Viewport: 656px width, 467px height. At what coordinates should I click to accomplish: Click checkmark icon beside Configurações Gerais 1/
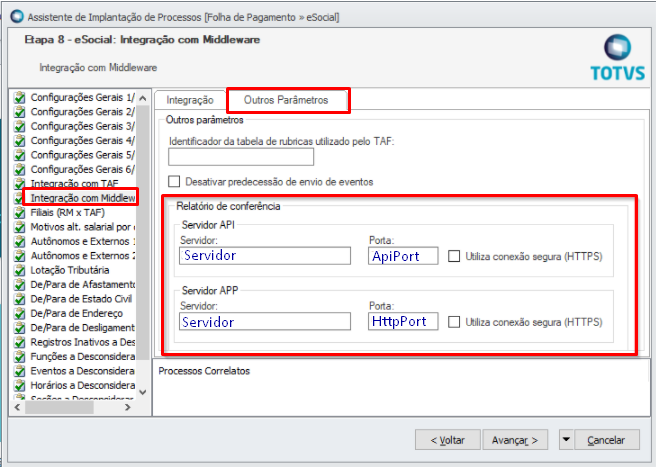tap(19, 98)
